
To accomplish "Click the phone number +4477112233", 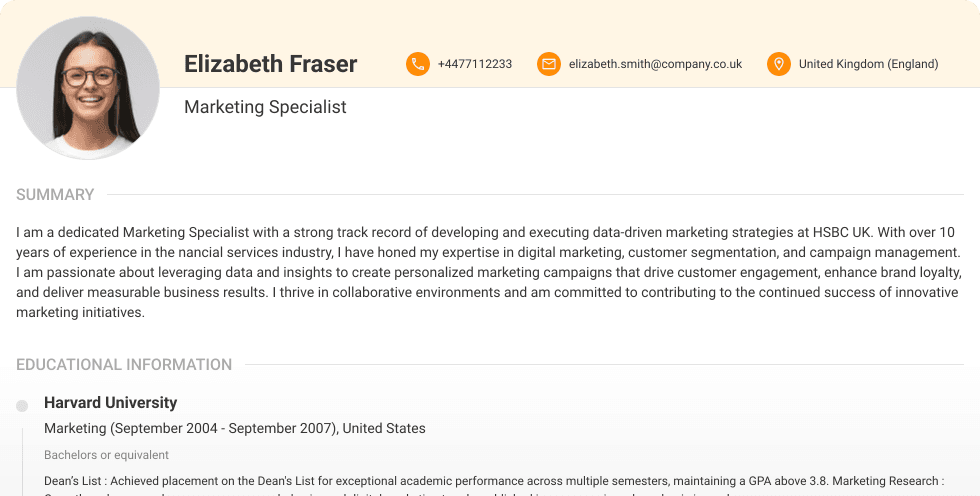I will tap(474, 64).
